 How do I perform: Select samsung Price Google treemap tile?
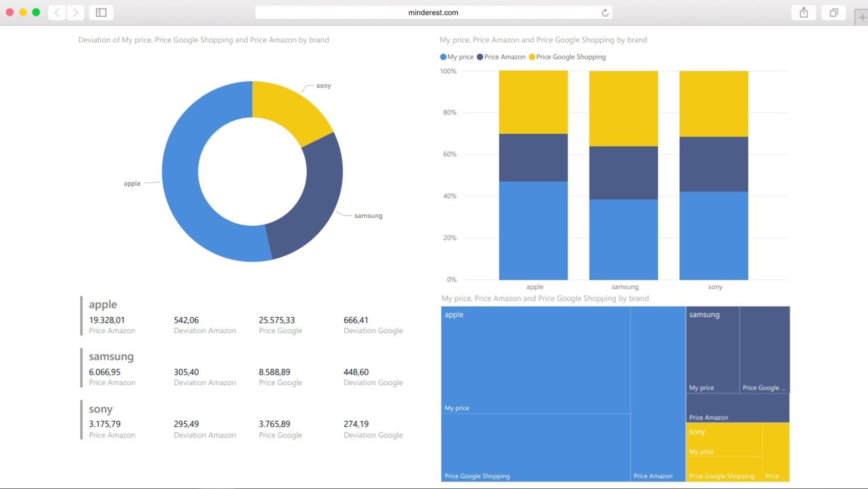click(x=765, y=349)
